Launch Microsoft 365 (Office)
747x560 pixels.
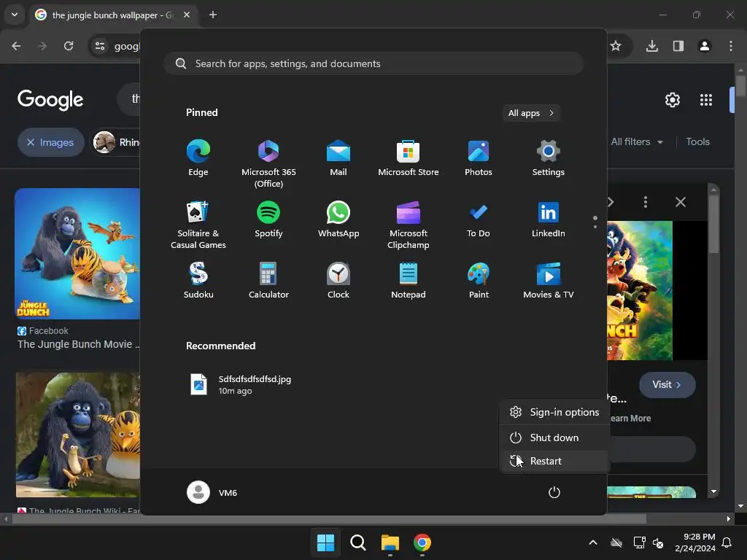click(268, 164)
